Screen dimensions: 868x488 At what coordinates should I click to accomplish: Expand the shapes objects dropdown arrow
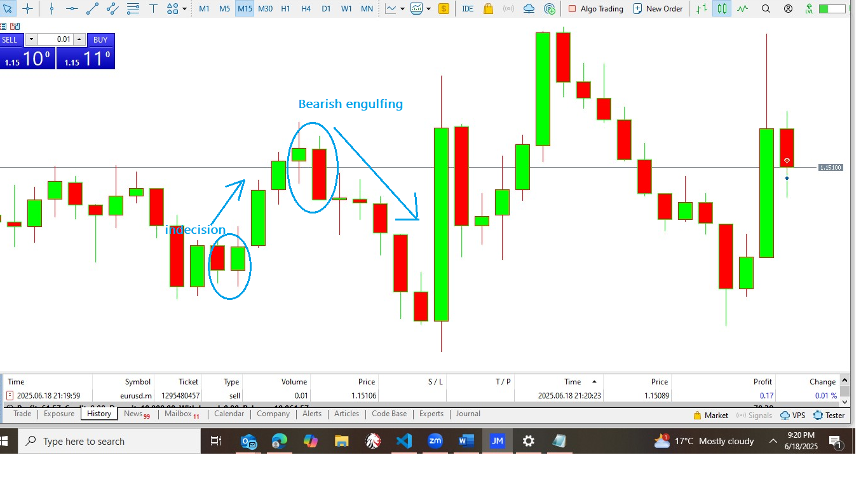184,9
